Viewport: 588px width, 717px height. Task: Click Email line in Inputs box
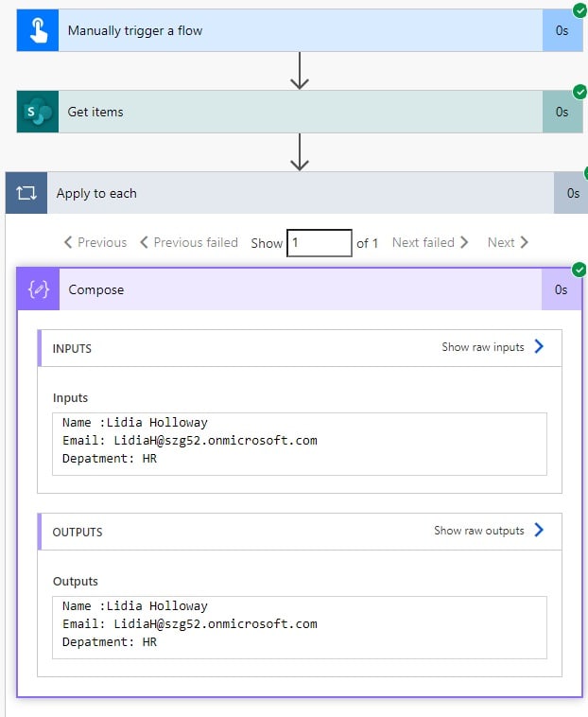190,441
